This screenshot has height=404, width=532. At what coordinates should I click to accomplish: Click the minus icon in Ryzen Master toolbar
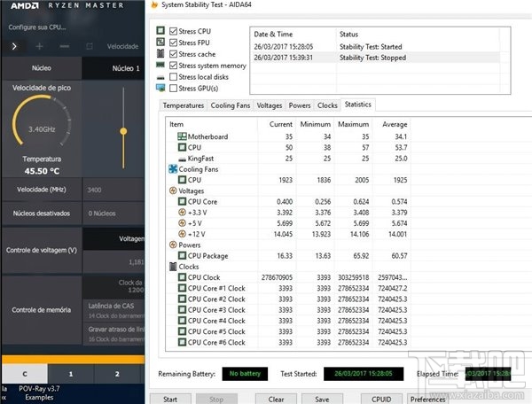coord(65,46)
